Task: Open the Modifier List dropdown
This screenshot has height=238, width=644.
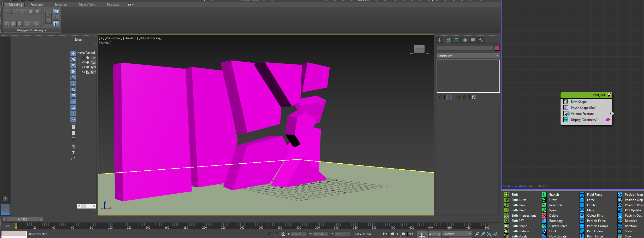Action: click(x=468, y=56)
